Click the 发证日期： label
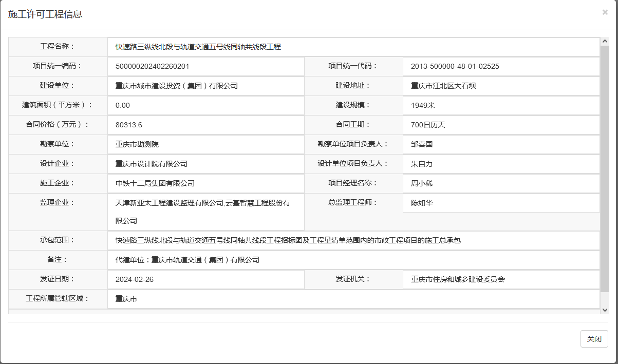 (58, 279)
